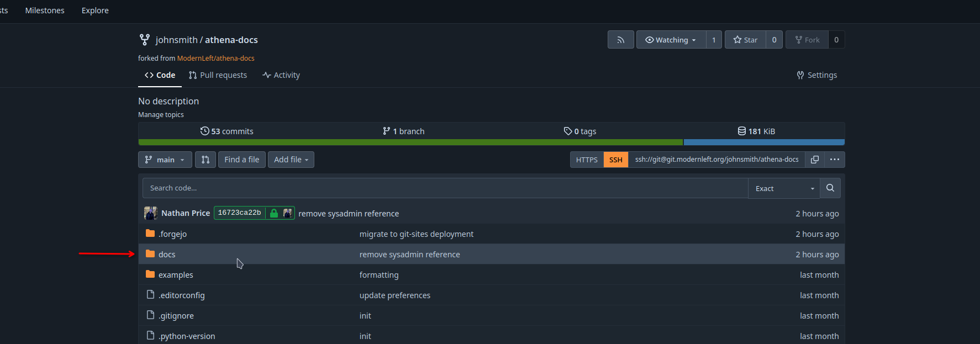Screen dimensions: 980x344
Task: Click the green signed-commit lock icon
Action: pos(273,213)
